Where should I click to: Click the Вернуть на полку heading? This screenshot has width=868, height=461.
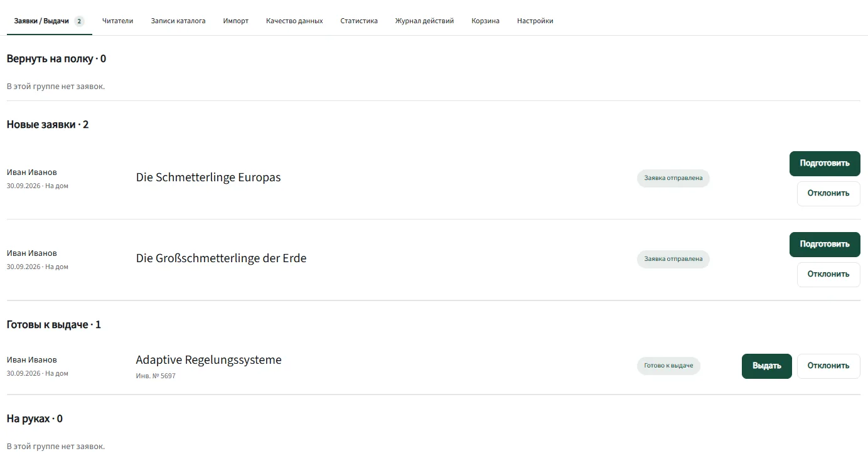[x=56, y=59]
